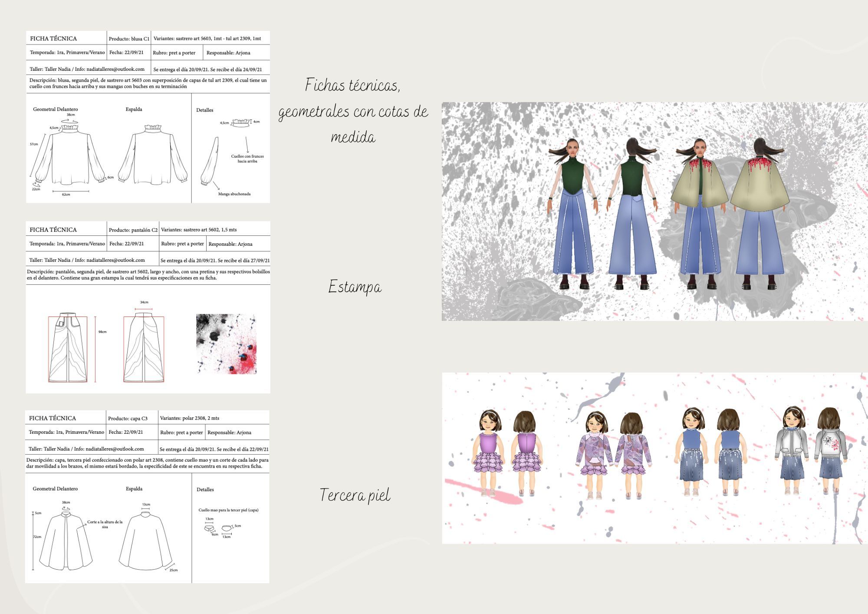Click the front pants flat drawing

[68, 347]
